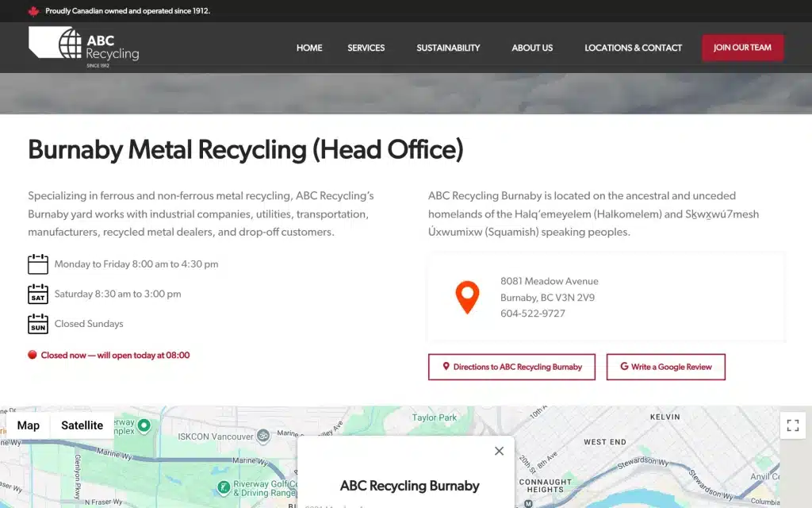
Task: Click the WEST END map label
Action: pos(605,442)
